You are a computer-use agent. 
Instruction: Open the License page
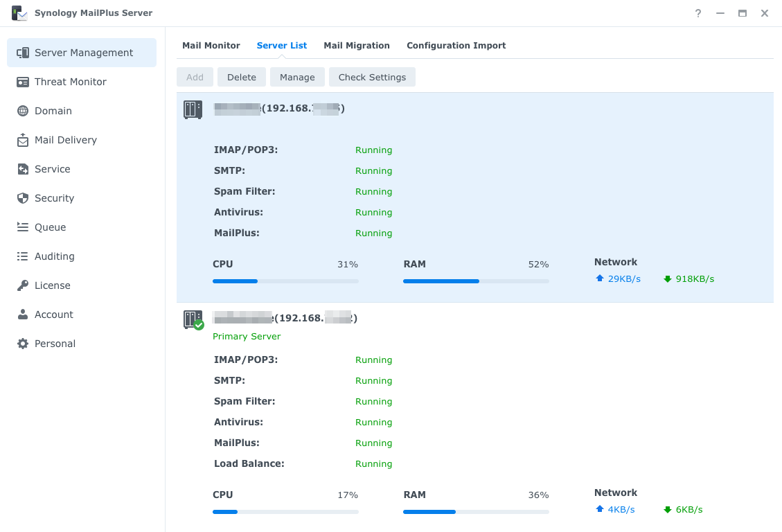52,285
